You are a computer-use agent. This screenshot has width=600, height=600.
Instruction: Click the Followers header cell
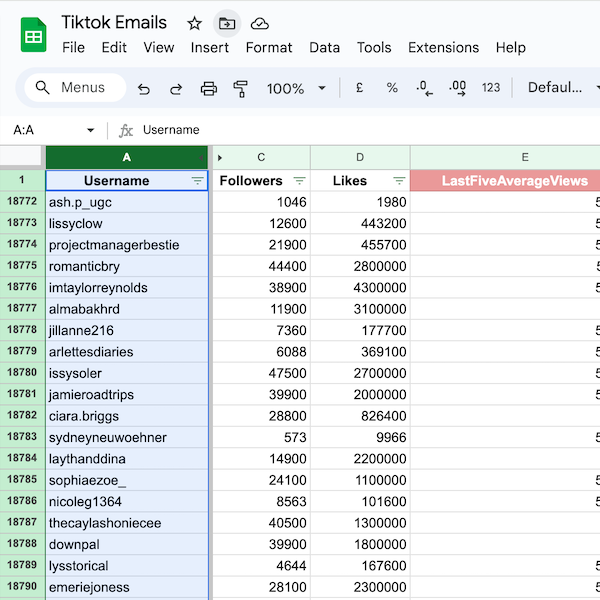click(x=261, y=181)
